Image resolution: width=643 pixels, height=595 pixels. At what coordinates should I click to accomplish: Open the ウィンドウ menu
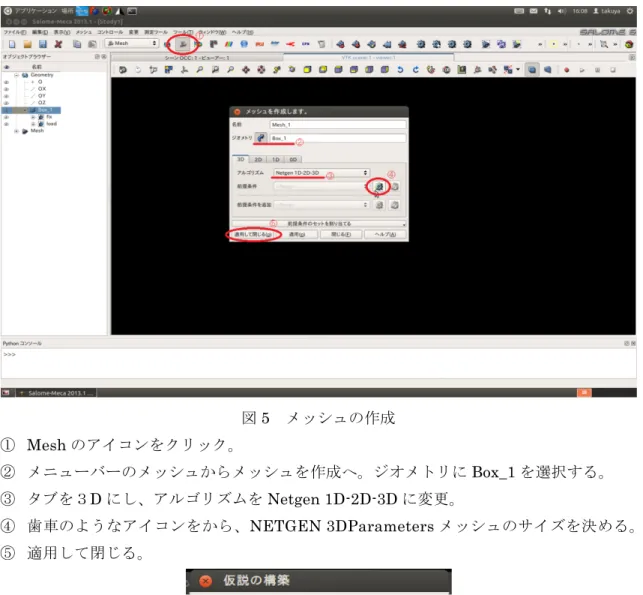212,32
